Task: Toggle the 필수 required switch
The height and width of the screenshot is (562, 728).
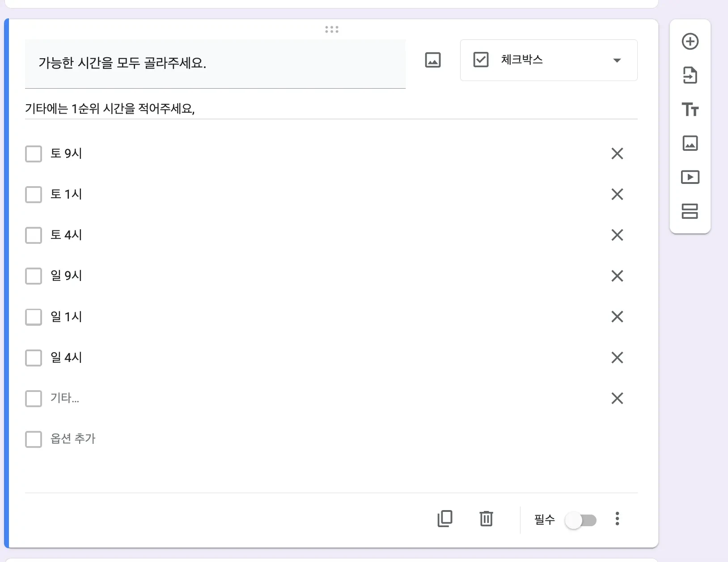Action: (580, 520)
